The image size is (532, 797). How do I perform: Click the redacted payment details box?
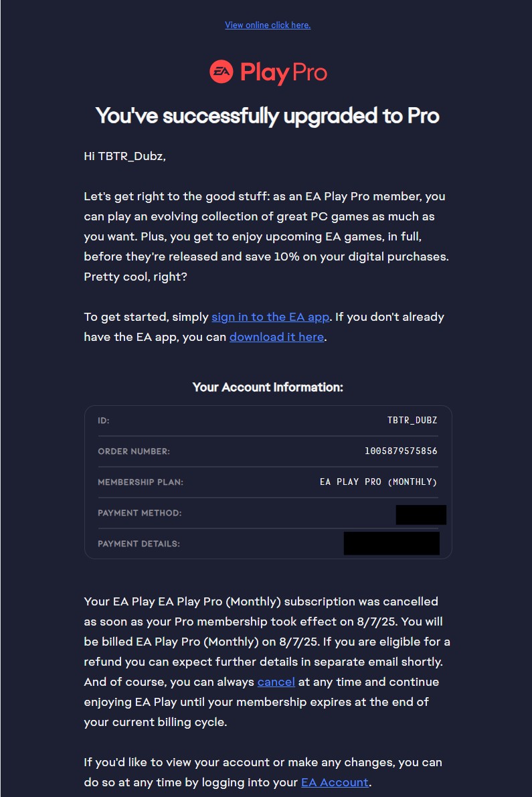pos(391,543)
